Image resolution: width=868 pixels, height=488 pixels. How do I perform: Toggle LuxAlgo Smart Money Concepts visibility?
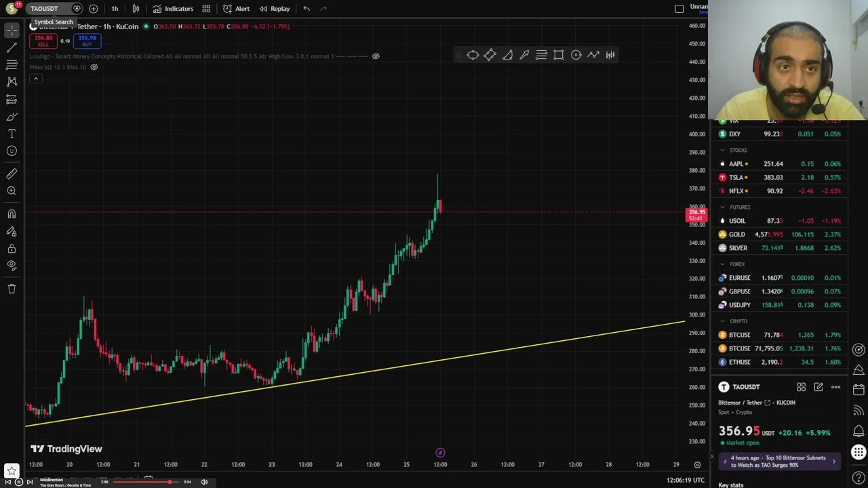click(x=376, y=56)
